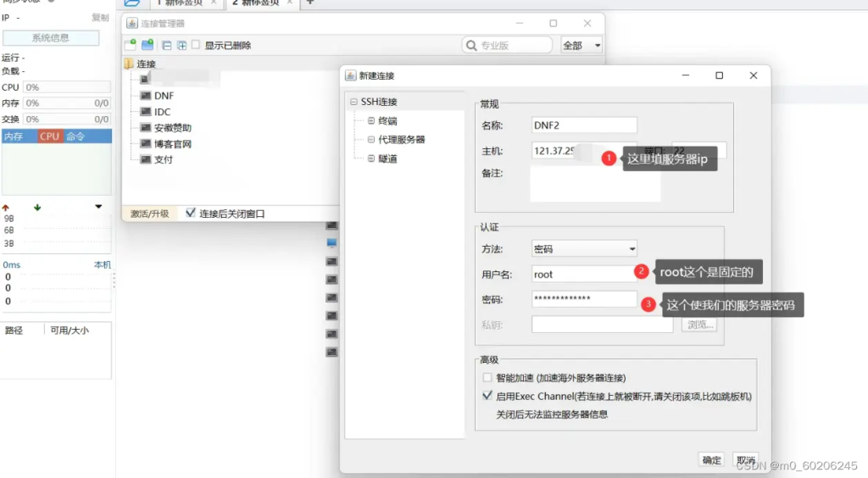Click the 路径 column header
Viewport: 868px width, 478px height.
click(14, 331)
